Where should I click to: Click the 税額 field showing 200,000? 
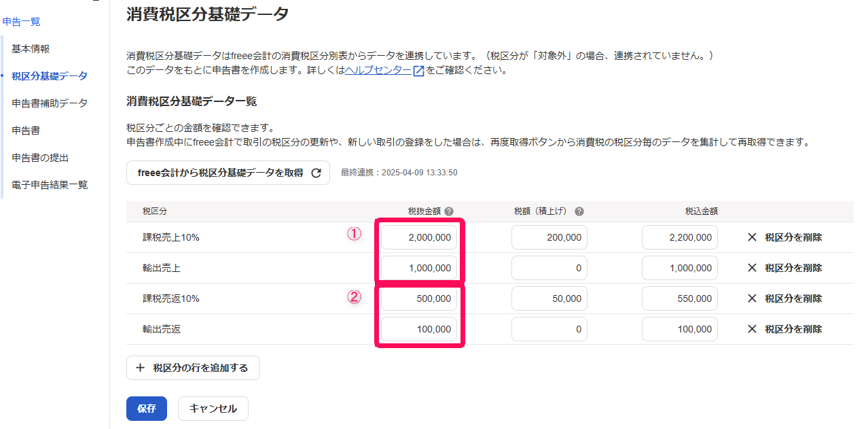[x=549, y=237]
